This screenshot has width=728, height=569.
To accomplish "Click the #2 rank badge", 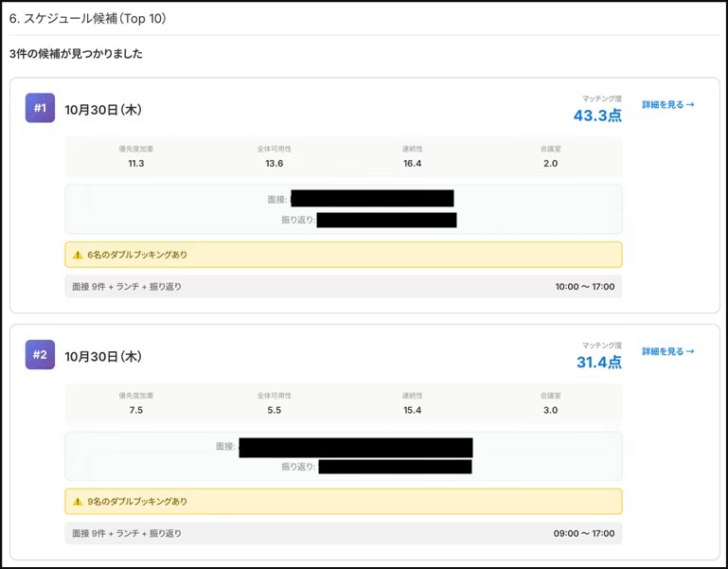I will [40, 354].
